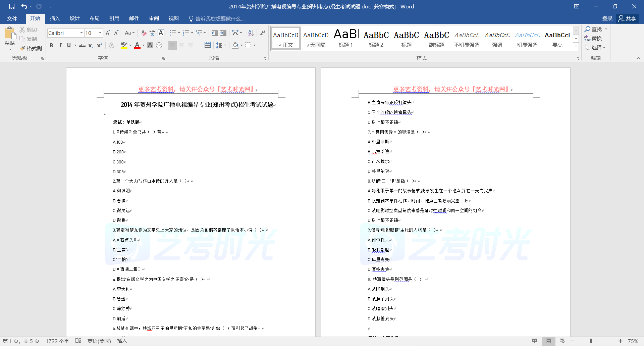Click the zoom slider handle
This screenshot has height=346, width=644.
click(591, 341)
